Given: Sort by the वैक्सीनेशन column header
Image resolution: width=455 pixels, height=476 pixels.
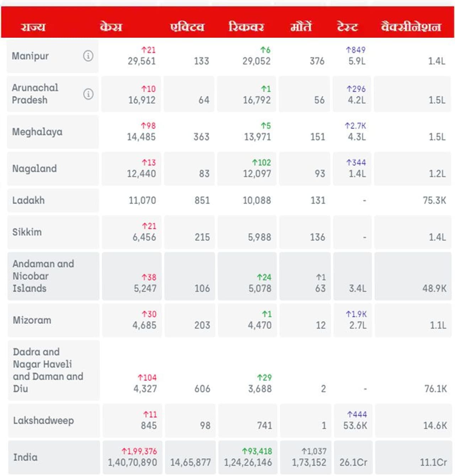Looking at the screenshot, I should (411, 27).
